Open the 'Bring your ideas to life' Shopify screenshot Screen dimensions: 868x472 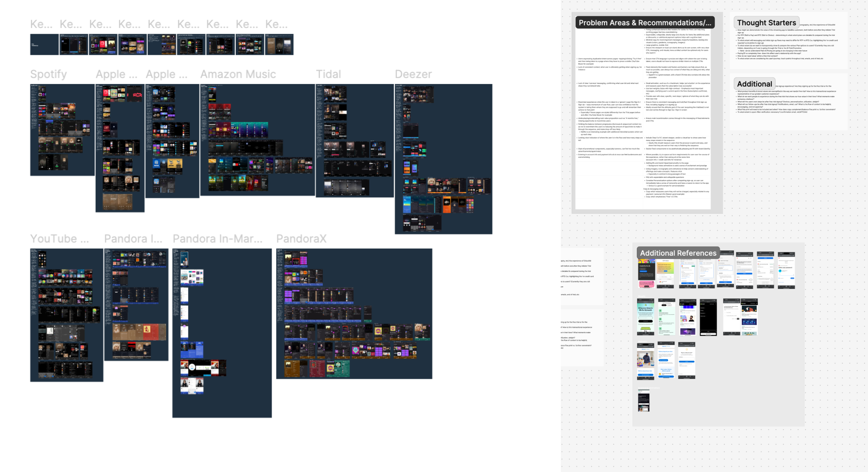point(646,317)
